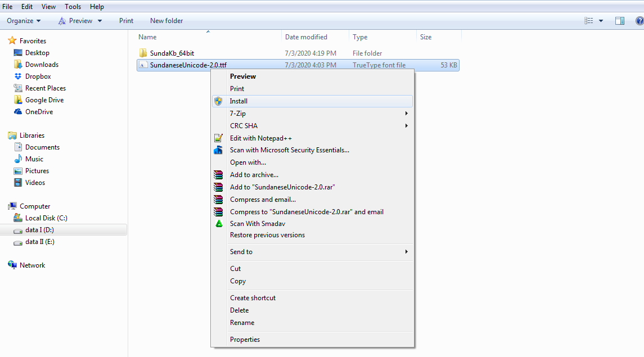Image resolution: width=644 pixels, height=357 pixels.
Task: Open the Organize dropdown
Action: coord(24,21)
